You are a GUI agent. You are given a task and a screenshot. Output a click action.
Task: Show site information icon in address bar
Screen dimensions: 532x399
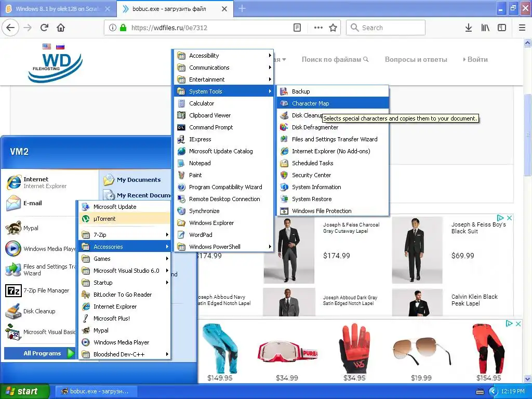(113, 28)
